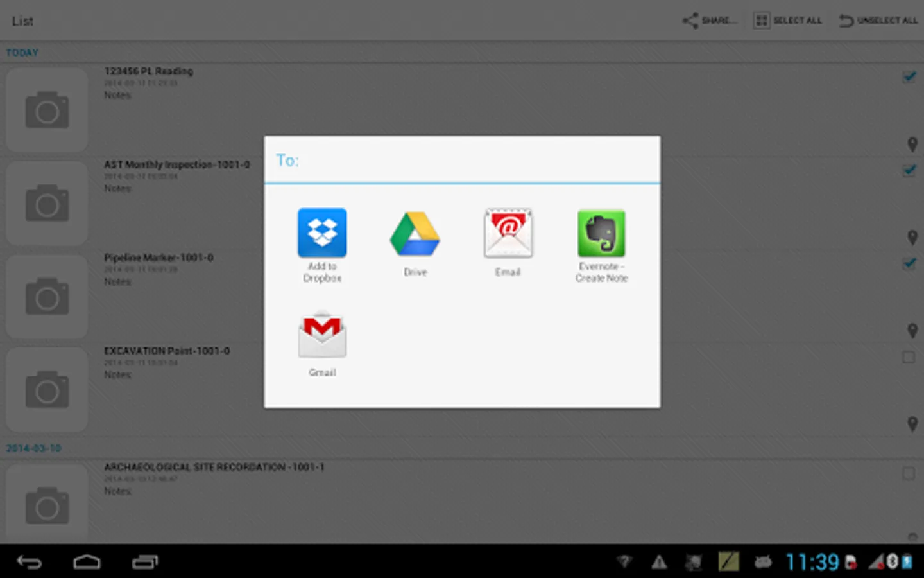
Task: Tap the List title
Action: click(22, 21)
